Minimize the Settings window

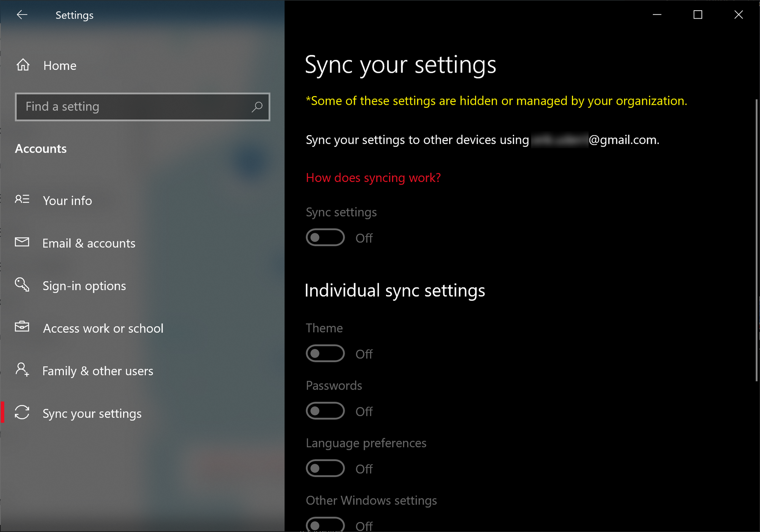pyautogui.click(x=657, y=15)
